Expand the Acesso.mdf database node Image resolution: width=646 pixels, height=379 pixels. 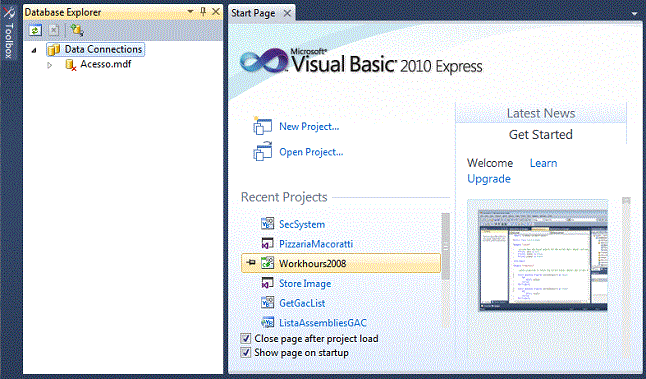point(49,65)
